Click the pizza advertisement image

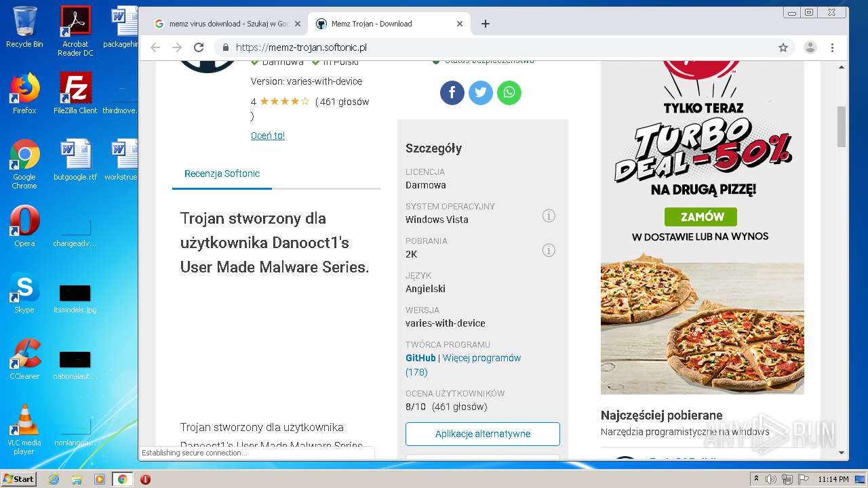703,227
